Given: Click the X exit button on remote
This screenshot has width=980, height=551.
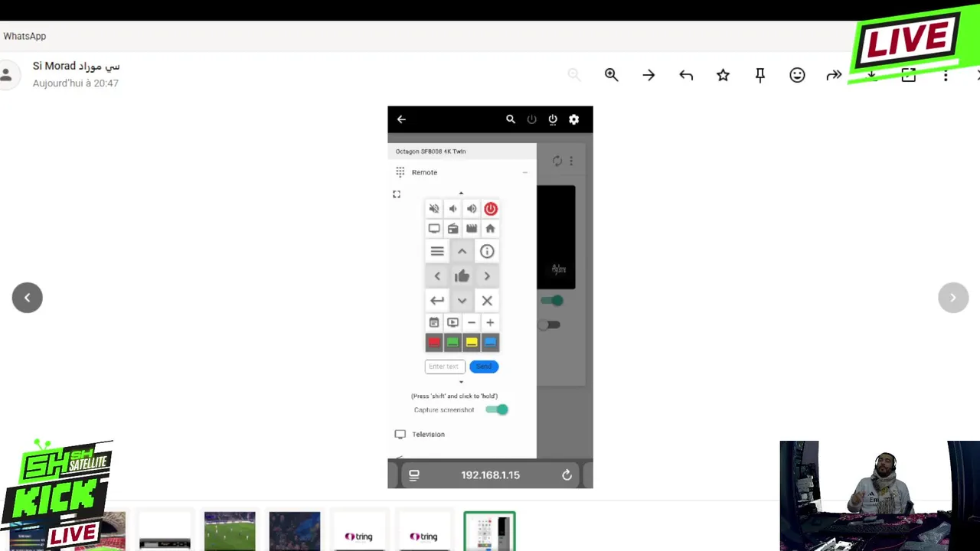Looking at the screenshot, I should coord(487,301).
